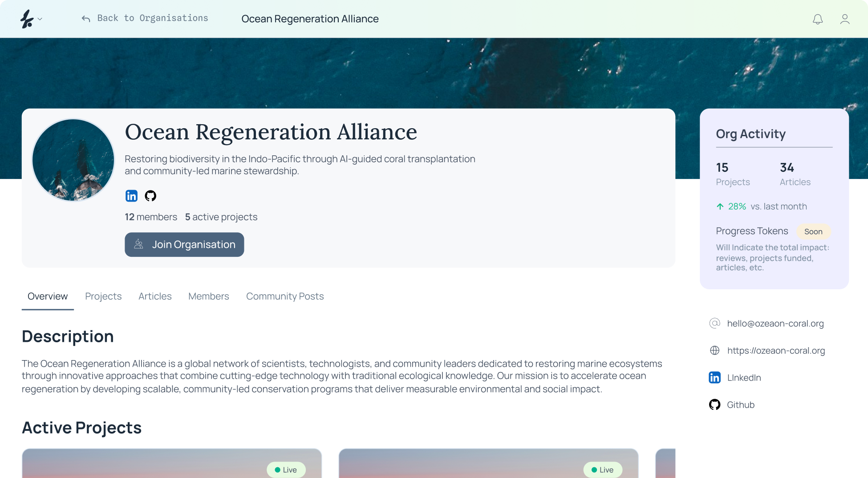Click the Org Activity heading
The height and width of the screenshot is (478, 868).
[x=750, y=134]
